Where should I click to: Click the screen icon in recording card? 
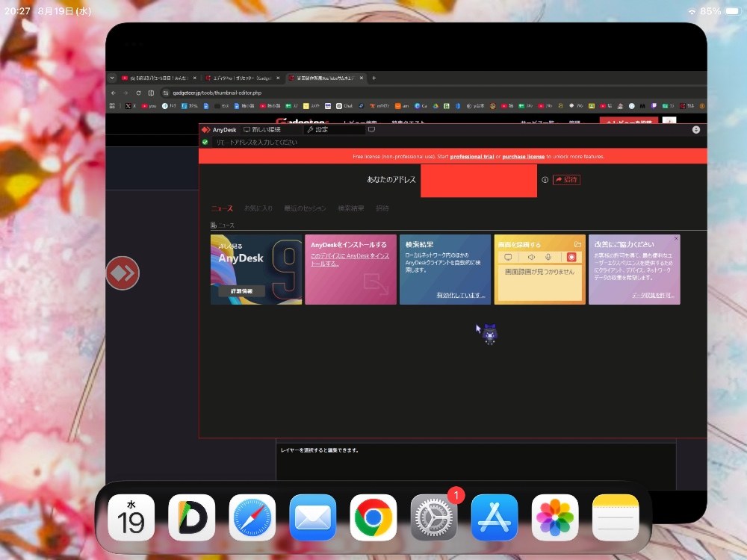(x=508, y=257)
